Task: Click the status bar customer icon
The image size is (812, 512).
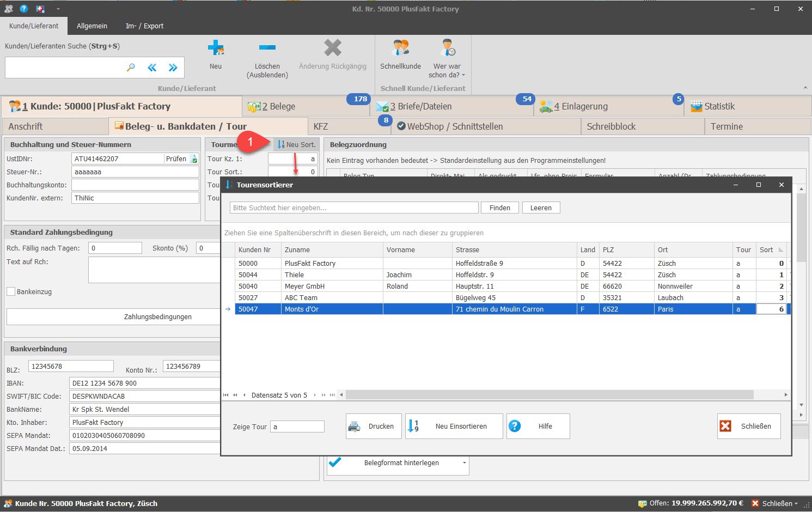Action: 8,504
